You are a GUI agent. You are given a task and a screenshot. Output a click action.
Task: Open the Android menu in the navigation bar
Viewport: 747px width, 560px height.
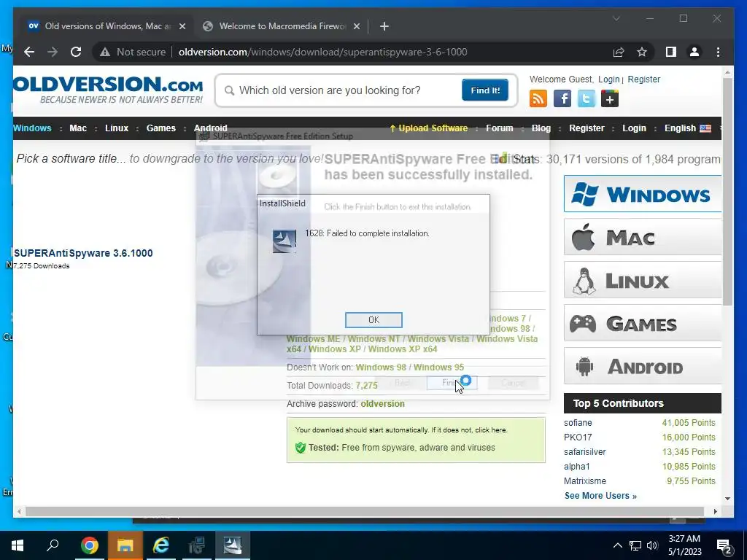[211, 128]
